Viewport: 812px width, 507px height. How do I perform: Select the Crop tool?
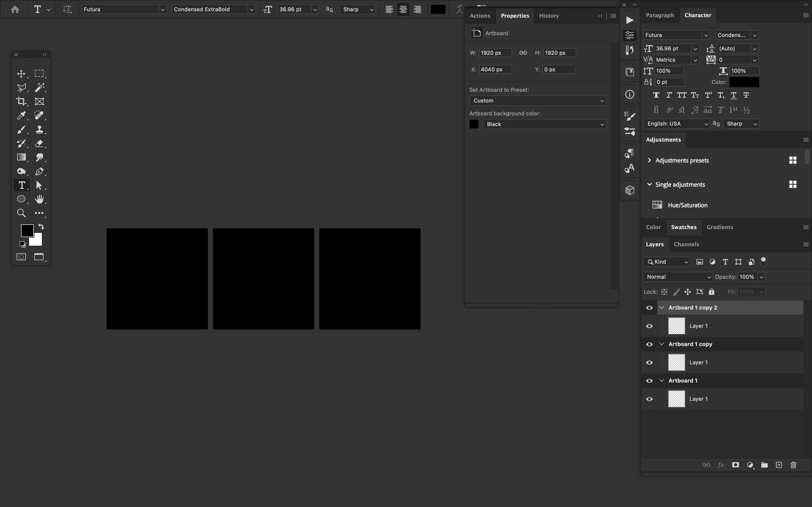[21, 101]
